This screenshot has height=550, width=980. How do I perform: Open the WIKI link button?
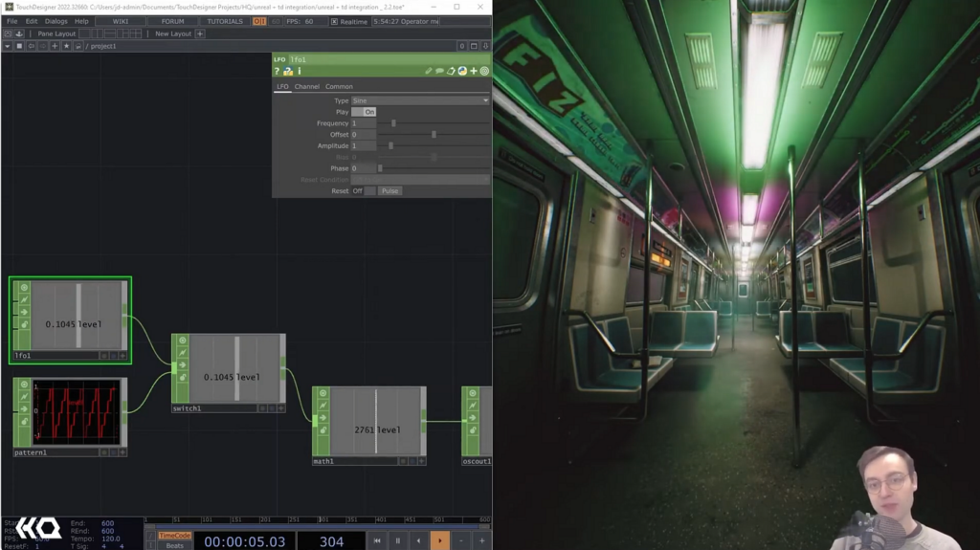(x=120, y=21)
